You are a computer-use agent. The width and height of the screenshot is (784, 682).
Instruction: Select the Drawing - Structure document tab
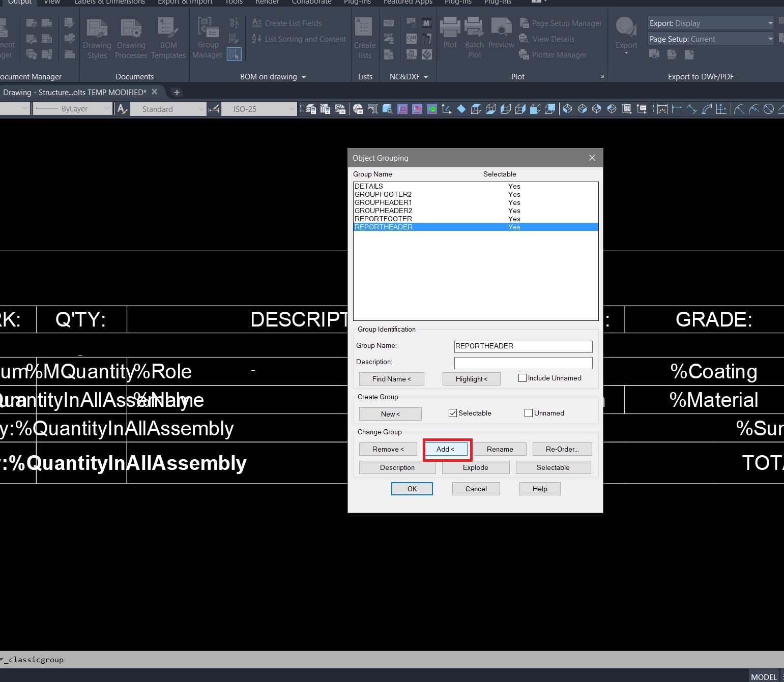point(75,92)
